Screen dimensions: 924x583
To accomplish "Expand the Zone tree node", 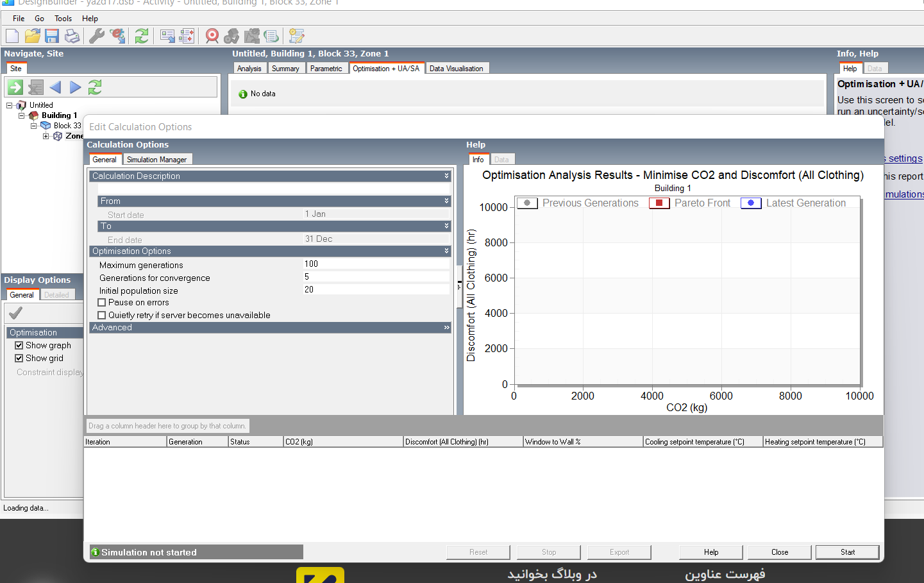I will pos(46,137).
